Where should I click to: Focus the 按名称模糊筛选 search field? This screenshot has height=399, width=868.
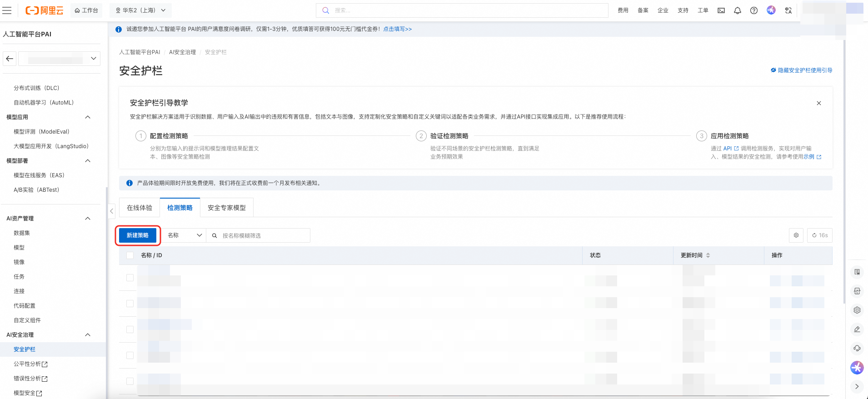point(258,235)
